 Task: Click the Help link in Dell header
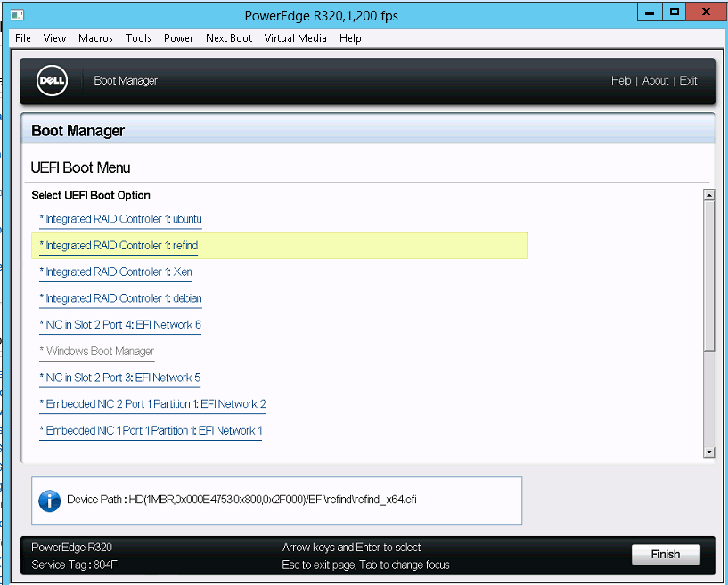pos(621,81)
